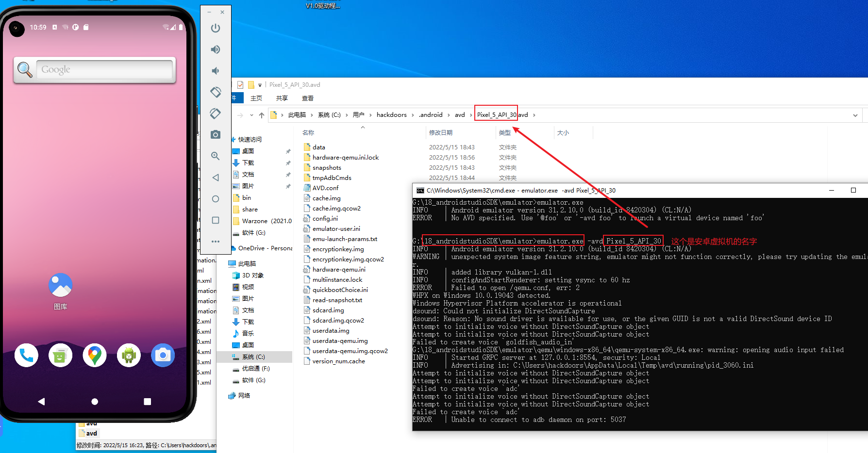Screen dimensions: 868x453
Task: Rotate the emulator left
Action: [216, 92]
